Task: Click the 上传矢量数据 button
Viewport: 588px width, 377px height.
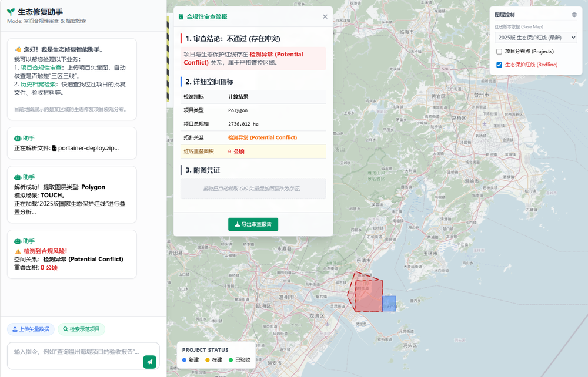Action: point(31,329)
